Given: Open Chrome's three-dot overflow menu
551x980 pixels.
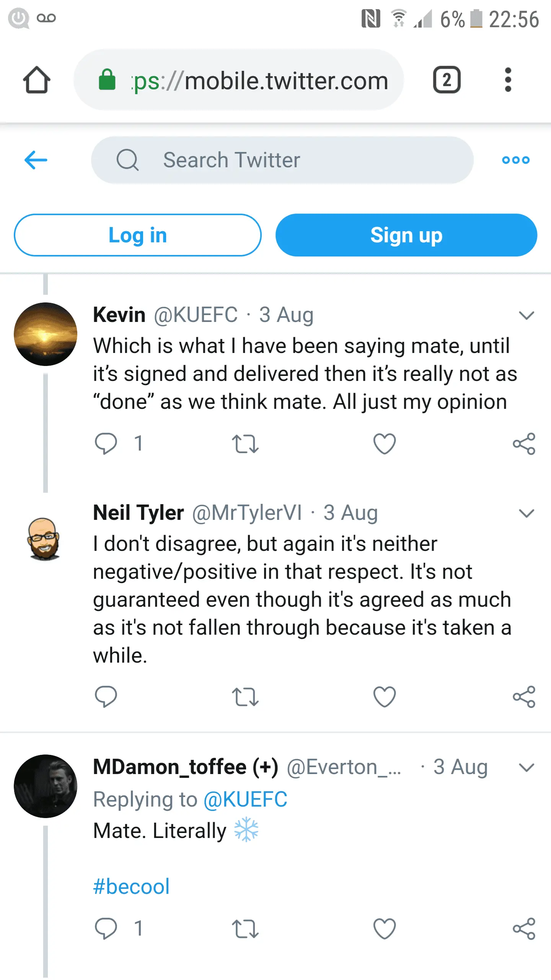Looking at the screenshot, I should (x=508, y=80).
